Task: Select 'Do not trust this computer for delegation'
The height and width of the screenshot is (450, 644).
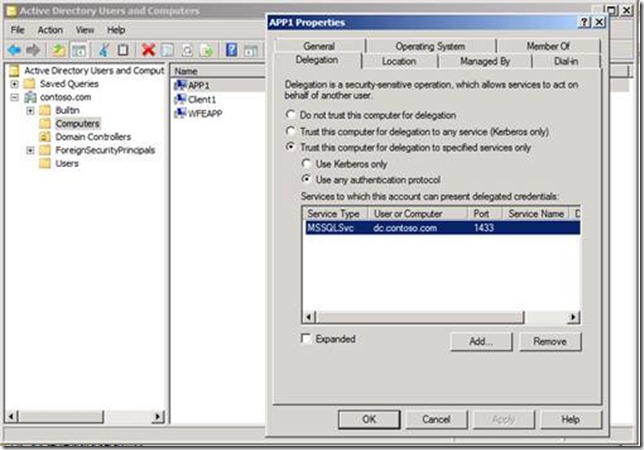Action: [291, 116]
